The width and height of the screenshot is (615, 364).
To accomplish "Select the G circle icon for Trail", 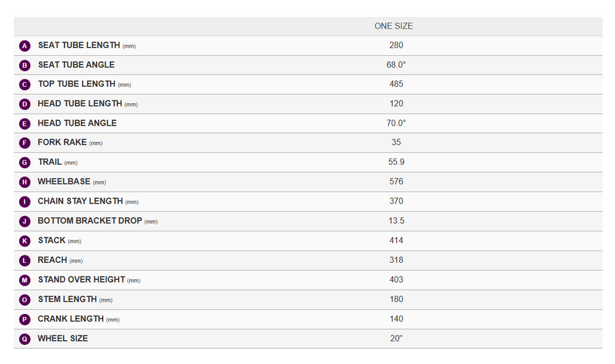I will click(25, 163).
